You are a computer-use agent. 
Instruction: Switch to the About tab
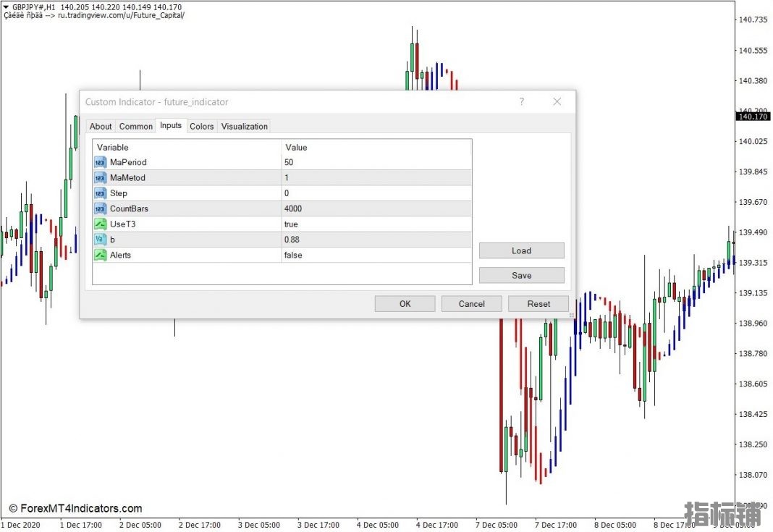point(101,126)
